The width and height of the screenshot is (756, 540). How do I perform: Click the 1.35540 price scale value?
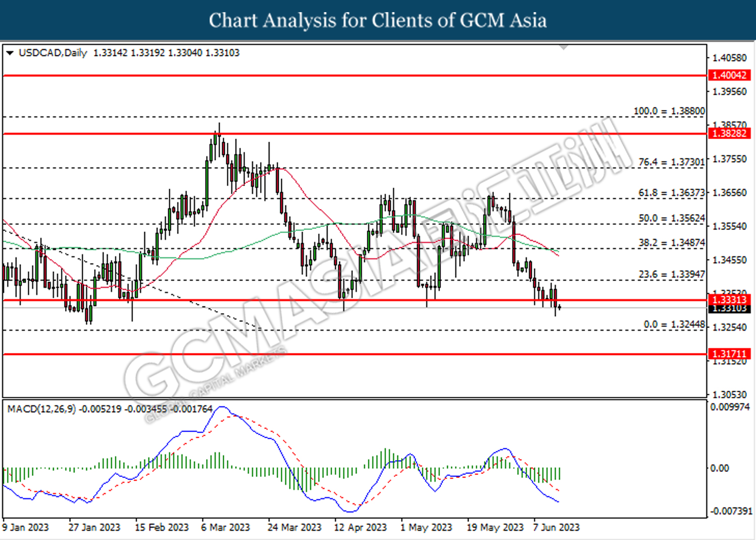729,226
